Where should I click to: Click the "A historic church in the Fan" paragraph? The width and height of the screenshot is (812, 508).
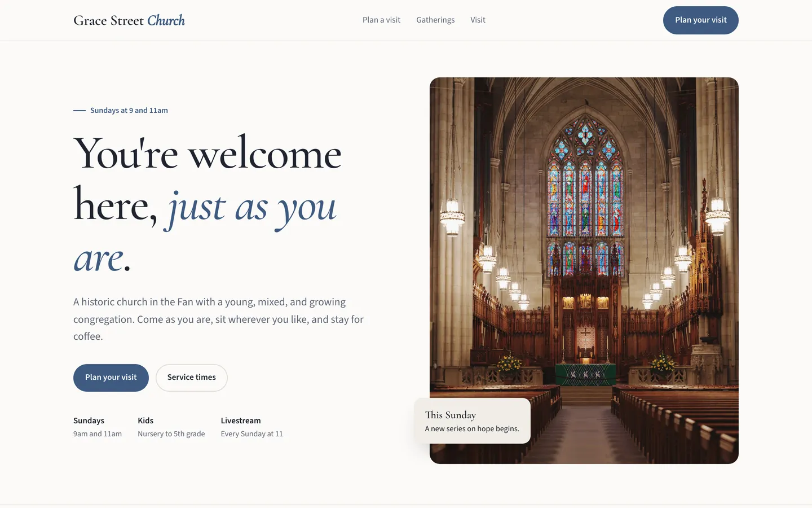219,319
